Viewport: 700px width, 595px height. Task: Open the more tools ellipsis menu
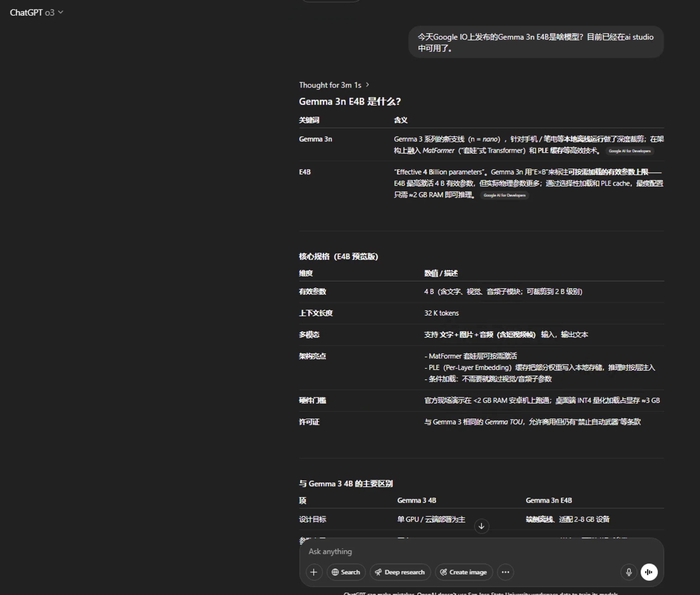505,572
